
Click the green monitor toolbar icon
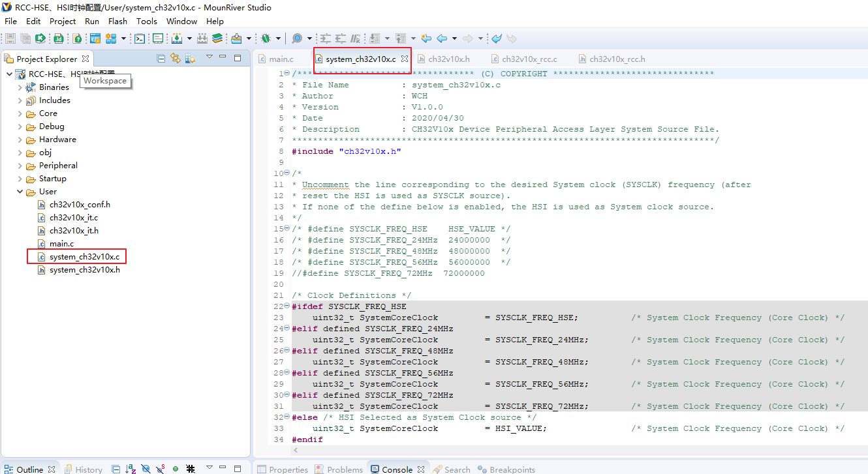tap(158, 38)
